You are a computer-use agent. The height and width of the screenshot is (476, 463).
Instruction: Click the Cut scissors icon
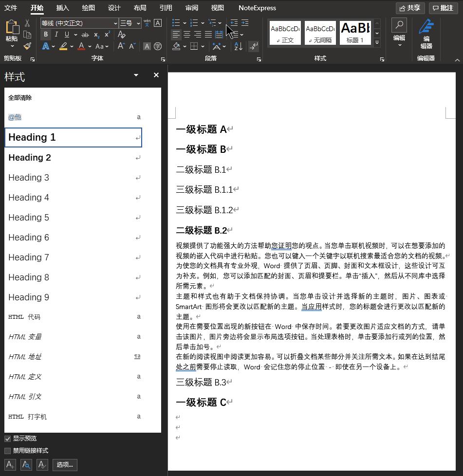[27, 23]
